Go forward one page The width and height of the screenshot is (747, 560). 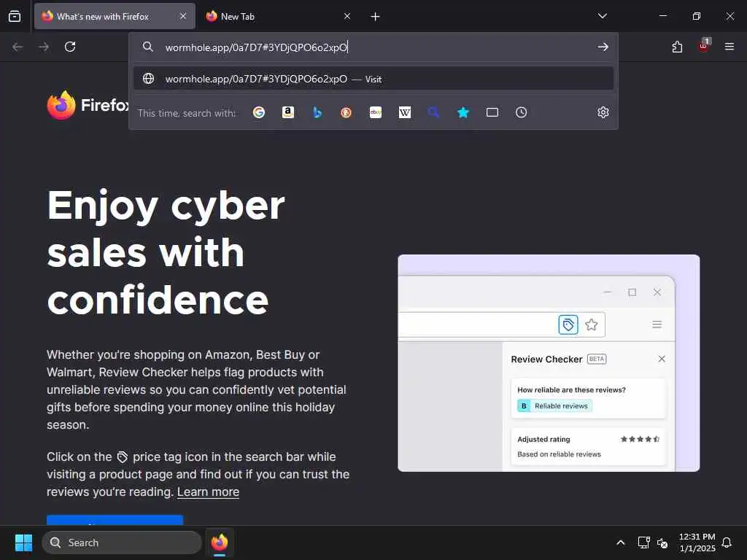[x=44, y=47]
